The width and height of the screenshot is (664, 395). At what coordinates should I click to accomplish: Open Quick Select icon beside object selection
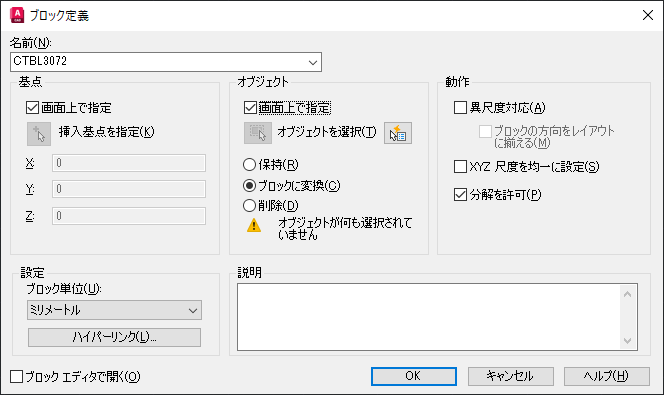(398, 133)
